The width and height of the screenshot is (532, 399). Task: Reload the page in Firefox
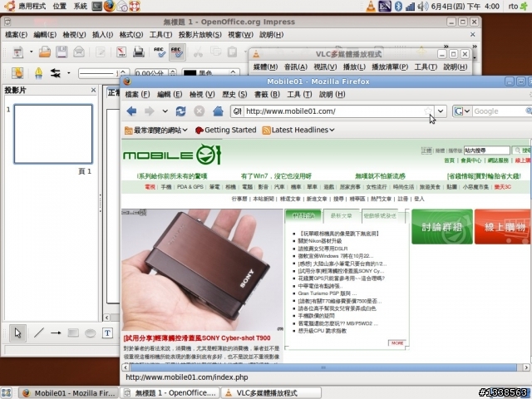pos(180,111)
